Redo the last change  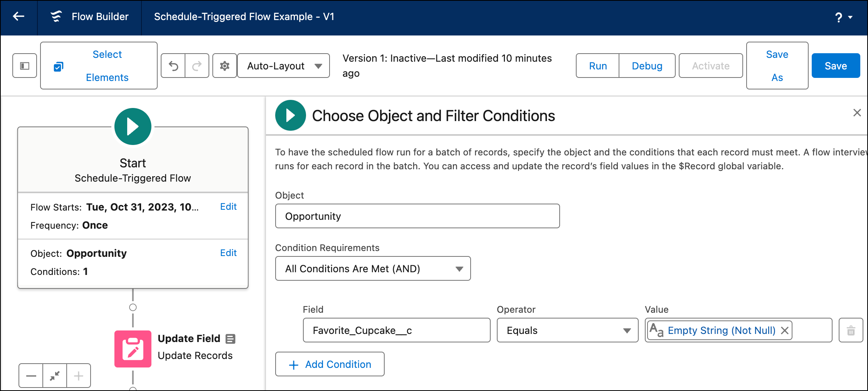[x=197, y=66]
